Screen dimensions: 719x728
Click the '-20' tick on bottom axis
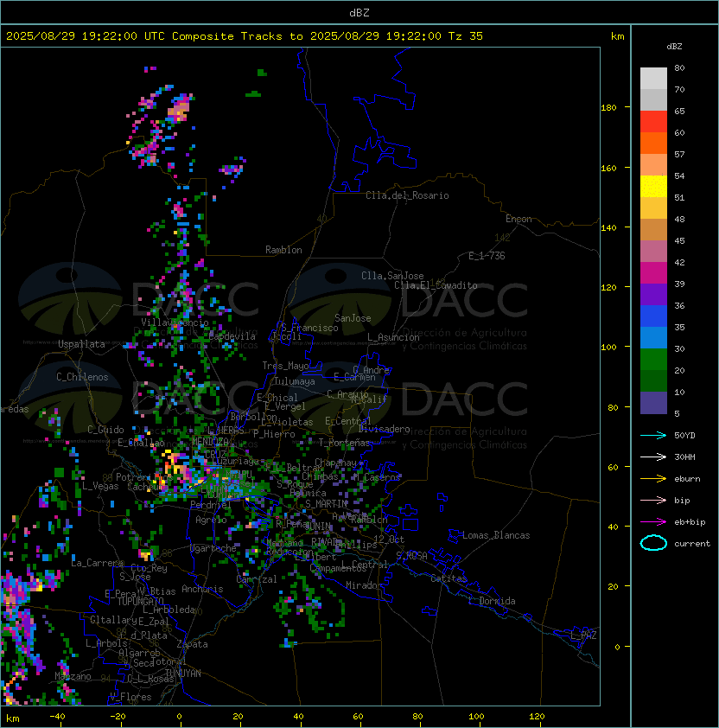[118, 717]
